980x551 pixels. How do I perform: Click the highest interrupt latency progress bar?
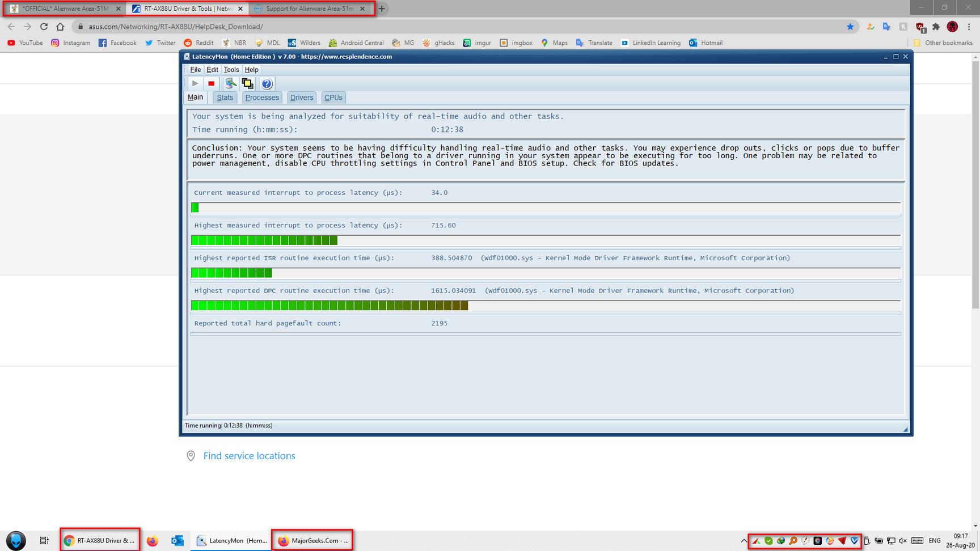546,240
